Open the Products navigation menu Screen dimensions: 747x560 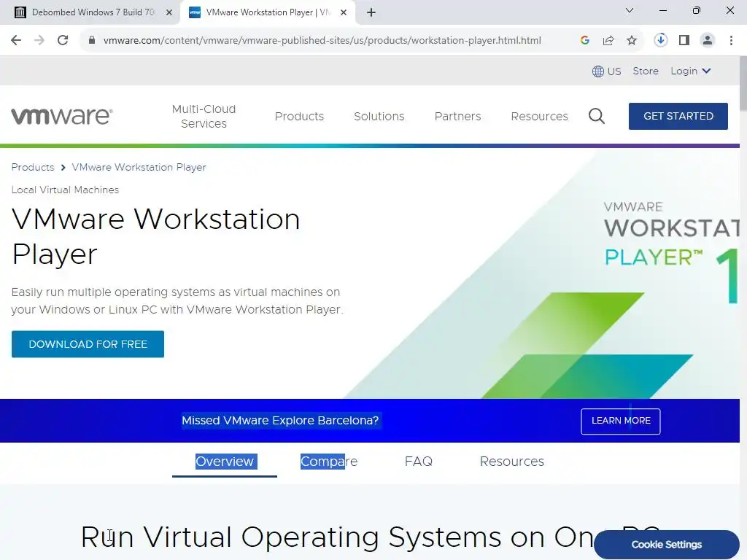(299, 116)
